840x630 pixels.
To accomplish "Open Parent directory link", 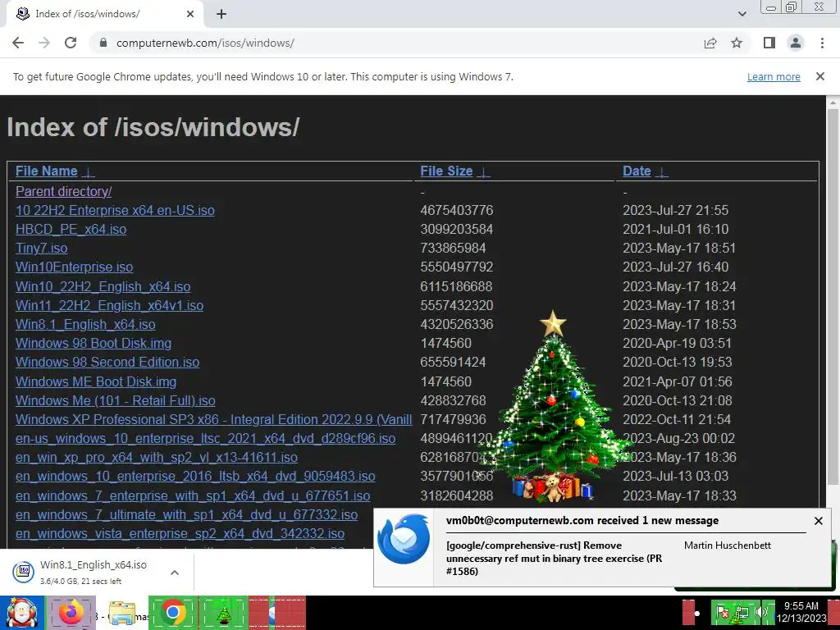I will (63, 191).
